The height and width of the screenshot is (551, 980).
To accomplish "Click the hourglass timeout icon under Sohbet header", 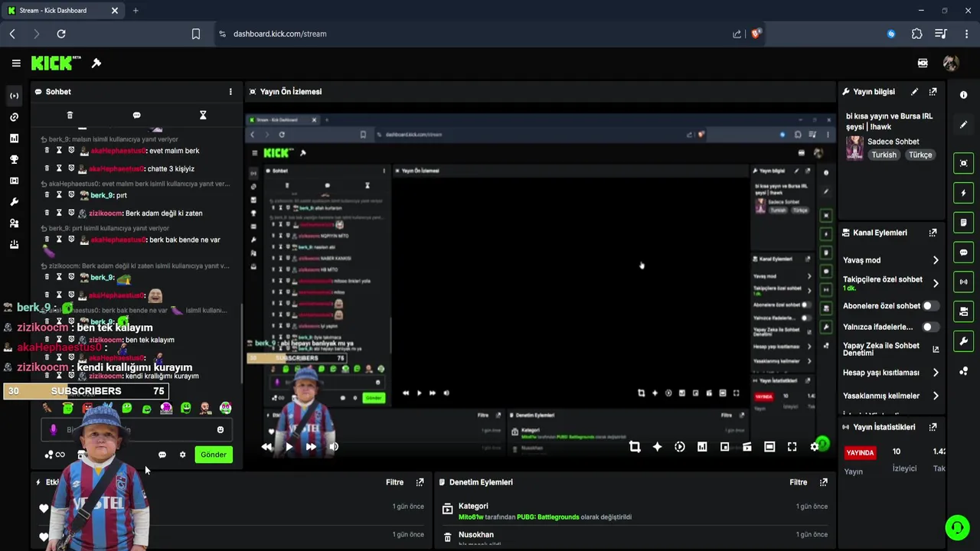I will [x=203, y=115].
